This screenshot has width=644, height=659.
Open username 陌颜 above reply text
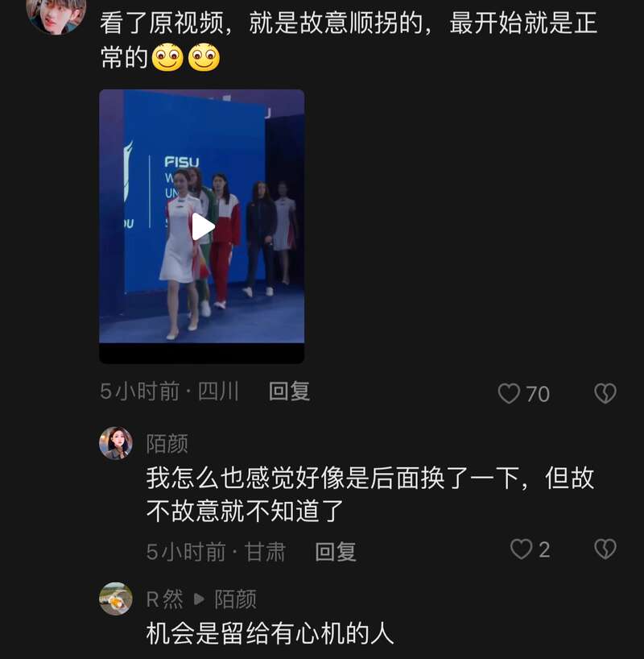[x=167, y=444]
